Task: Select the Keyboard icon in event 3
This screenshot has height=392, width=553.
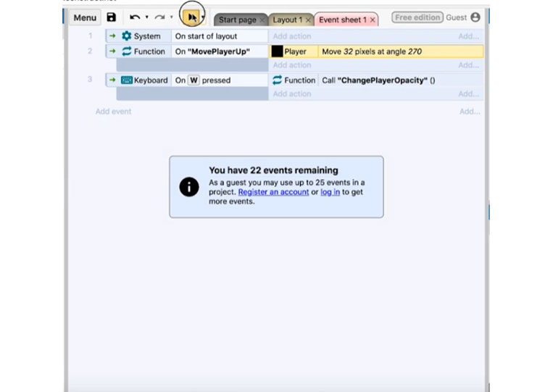Action: [126, 80]
